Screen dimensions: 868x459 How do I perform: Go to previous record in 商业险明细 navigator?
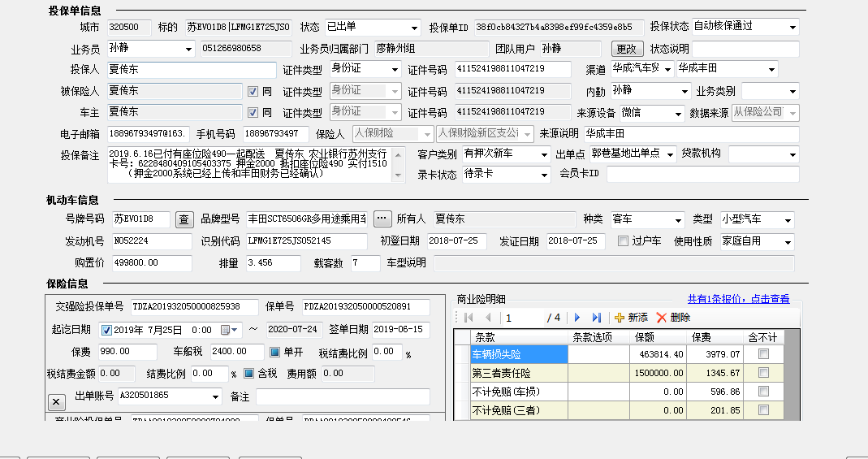pos(488,318)
